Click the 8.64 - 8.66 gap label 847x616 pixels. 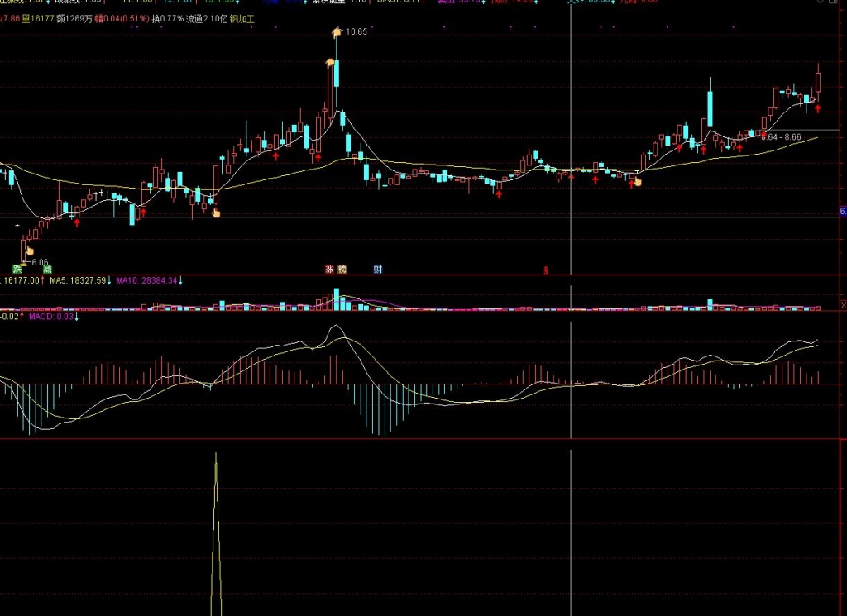tap(781, 137)
